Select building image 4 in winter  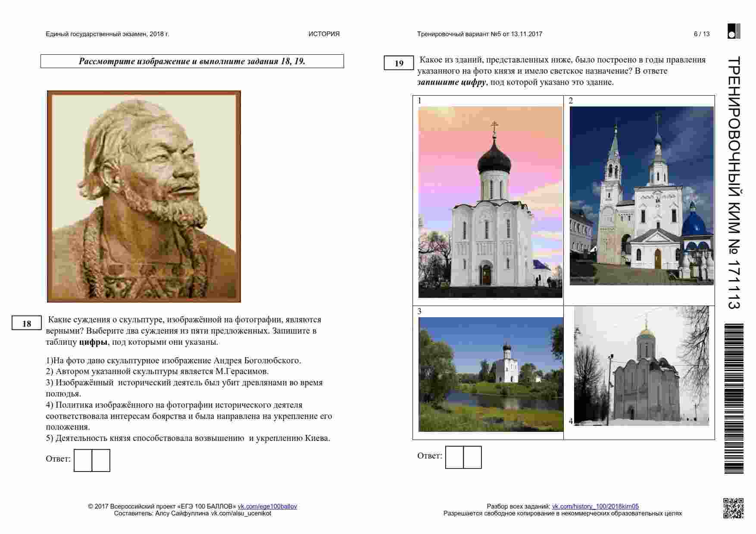641,366
